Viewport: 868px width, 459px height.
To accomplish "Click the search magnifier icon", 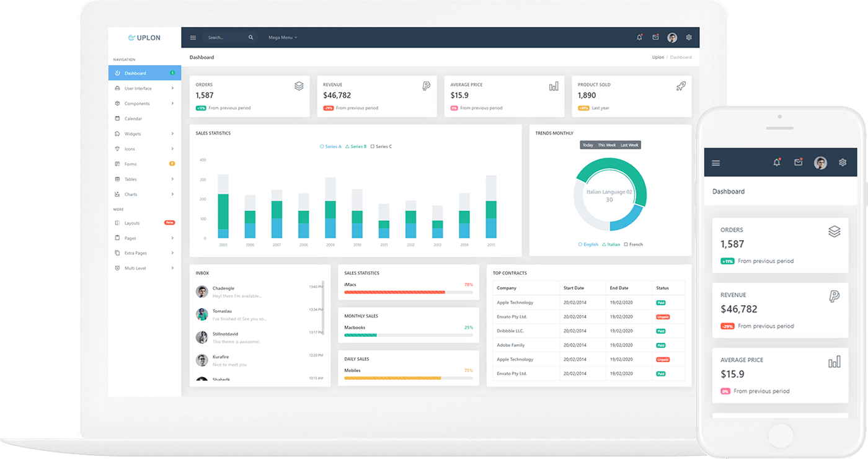I will [x=250, y=38].
